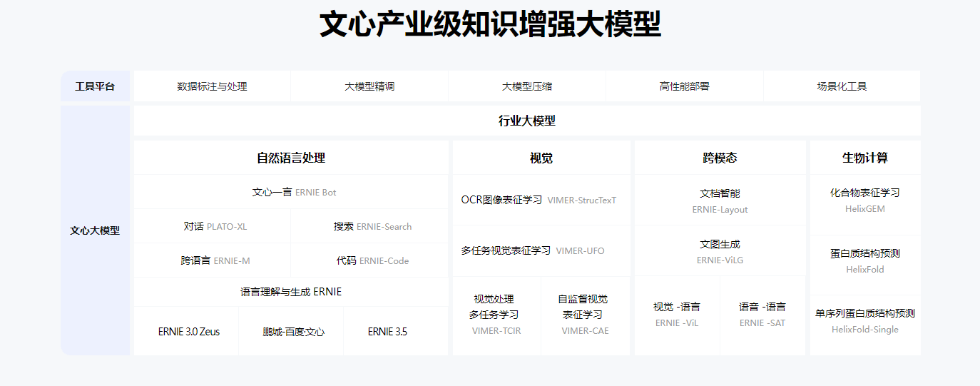Screen dimensions: 980x386
Task: Open the 数据标注与处理 tool tab
Action: click(212, 86)
